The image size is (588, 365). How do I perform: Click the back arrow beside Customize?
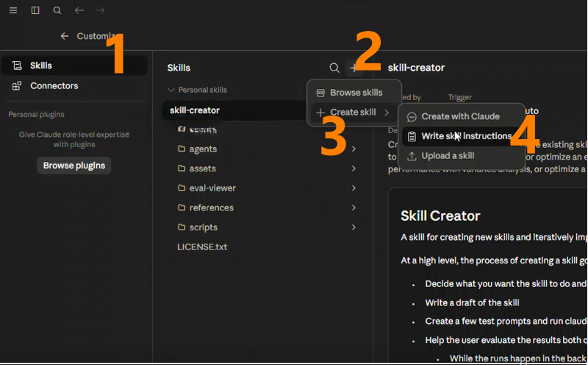tap(65, 36)
